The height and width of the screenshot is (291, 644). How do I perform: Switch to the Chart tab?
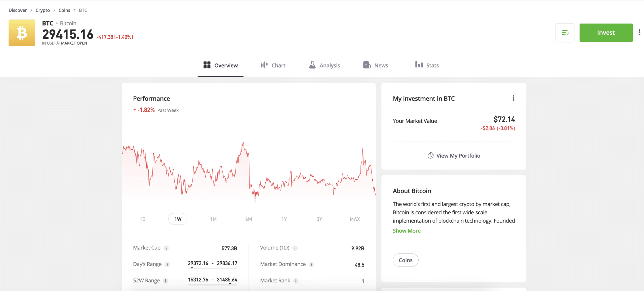click(x=273, y=66)
